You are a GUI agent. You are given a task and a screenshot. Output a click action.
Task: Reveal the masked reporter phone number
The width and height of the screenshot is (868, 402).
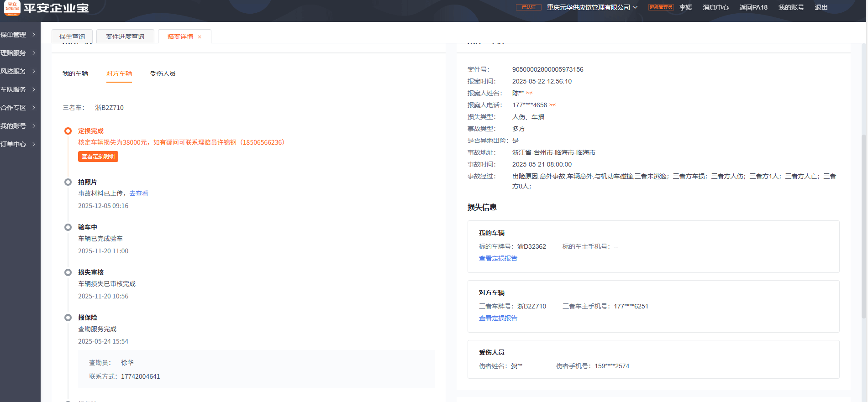[x=552, y=105]
